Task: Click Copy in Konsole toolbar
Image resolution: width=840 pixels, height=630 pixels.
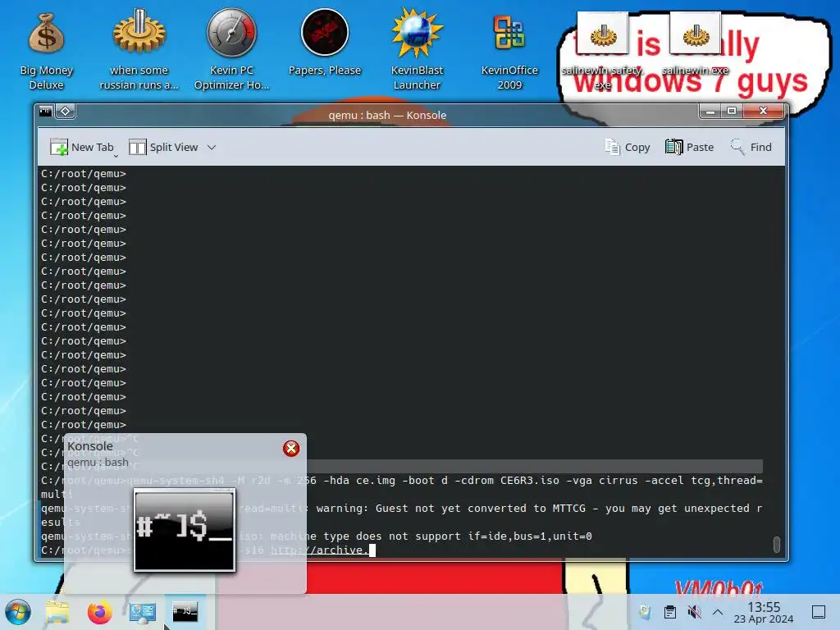Action: pyautogui.click(x=628, y=148)
